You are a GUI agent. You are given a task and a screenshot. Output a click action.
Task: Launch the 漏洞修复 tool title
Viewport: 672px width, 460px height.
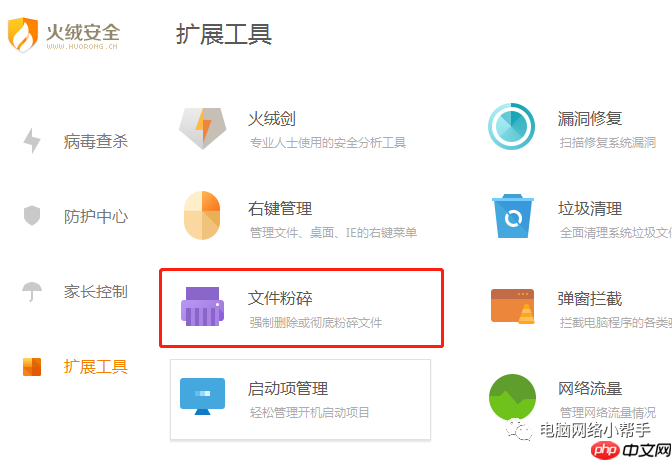[590, 118]
